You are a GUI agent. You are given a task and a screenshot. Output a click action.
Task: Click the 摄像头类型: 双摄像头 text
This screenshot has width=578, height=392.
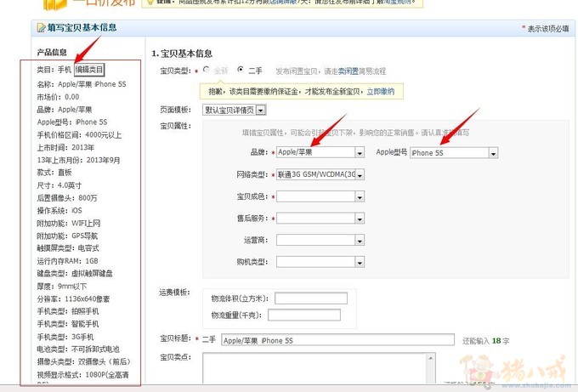click(x=83, y=361)
